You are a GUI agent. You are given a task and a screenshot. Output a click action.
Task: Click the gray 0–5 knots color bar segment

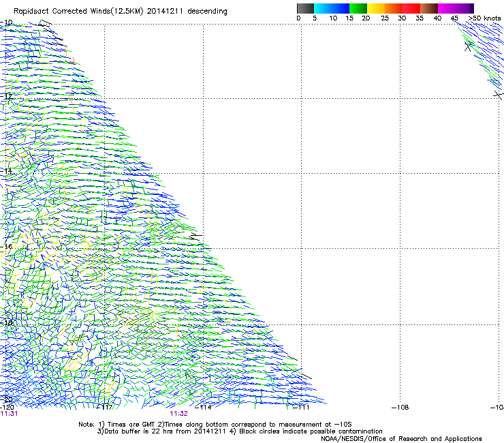point(306,8)
